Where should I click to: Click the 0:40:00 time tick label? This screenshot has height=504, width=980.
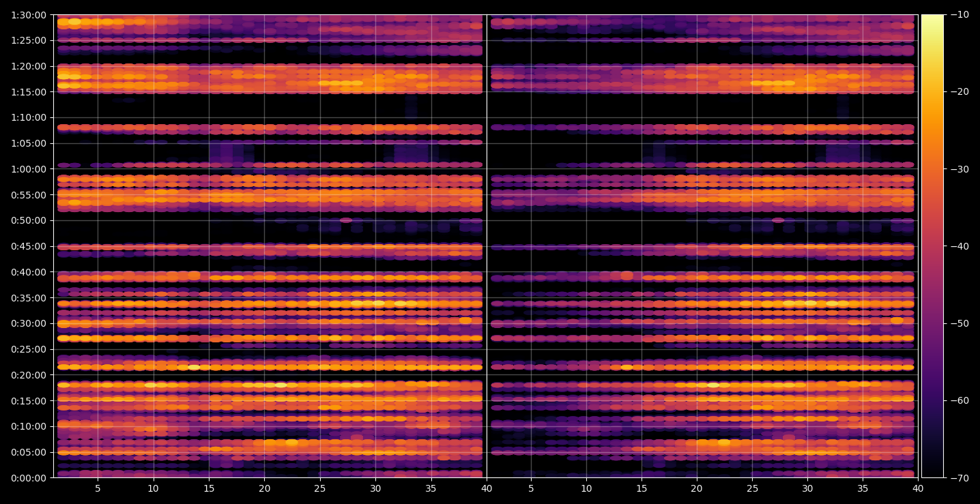point(29,272)
